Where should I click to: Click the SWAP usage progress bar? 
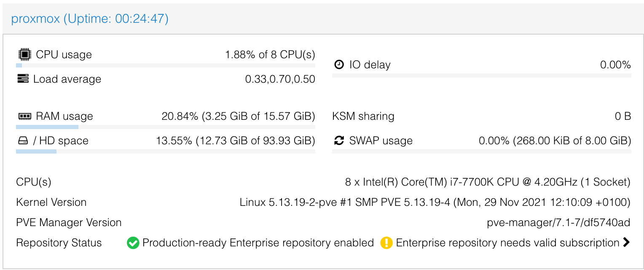(482, 151)
